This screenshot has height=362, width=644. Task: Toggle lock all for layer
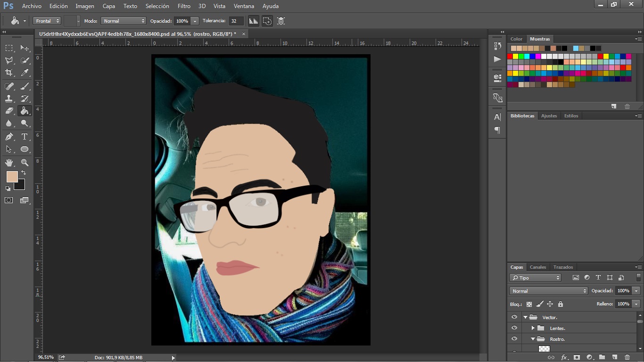tap(561, 304)
